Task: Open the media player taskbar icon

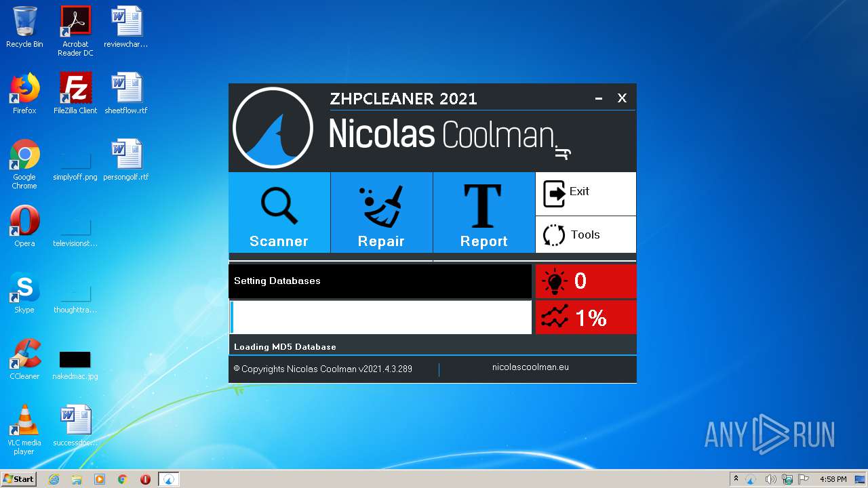Action: 100,479
